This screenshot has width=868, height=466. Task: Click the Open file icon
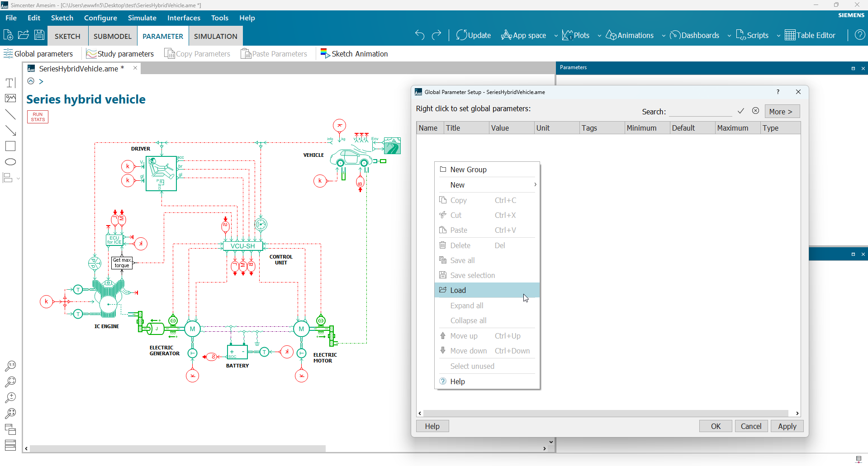(24, 35)
